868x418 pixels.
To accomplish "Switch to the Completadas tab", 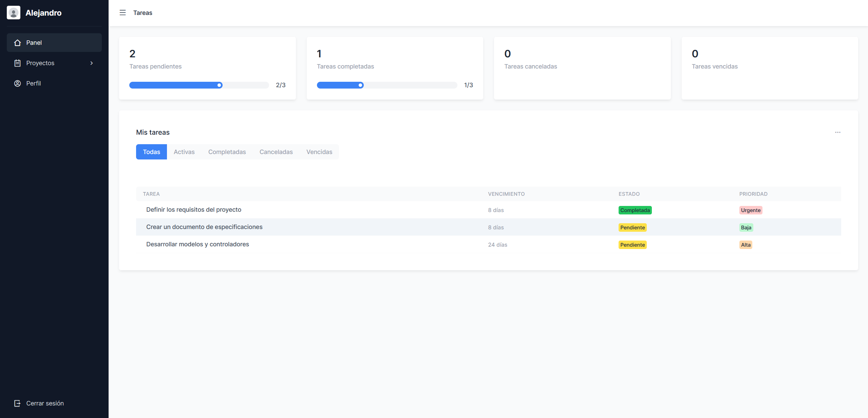I will pyautogui.click(x=227, y=152).
